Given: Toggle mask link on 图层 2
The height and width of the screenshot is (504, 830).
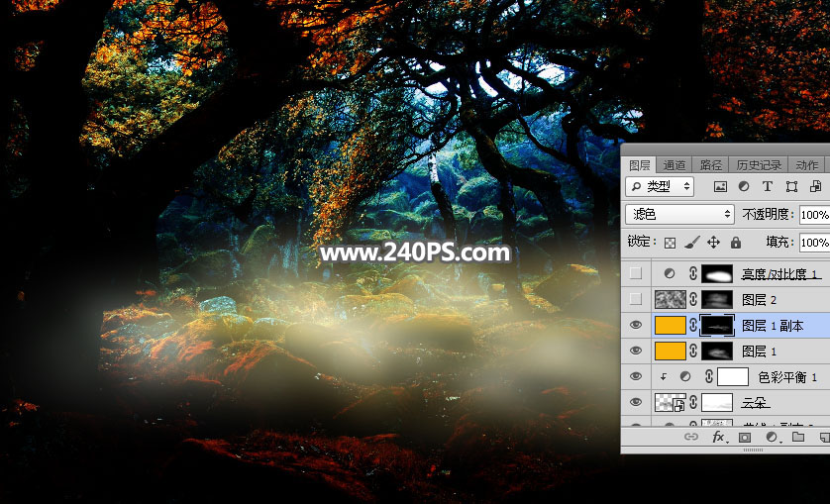Looking at the screenshot, I should pyautogui.click(x=693, y=299).
